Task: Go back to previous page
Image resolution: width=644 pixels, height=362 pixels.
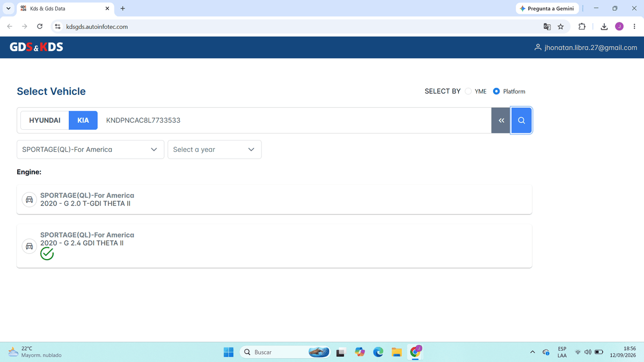Action: click(x=10, y=26)
